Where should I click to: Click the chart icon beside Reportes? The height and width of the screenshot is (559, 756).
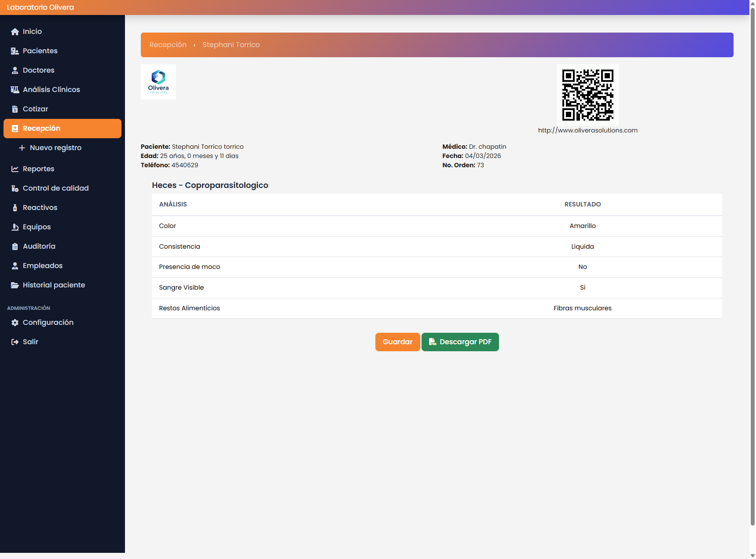pyautogui.click(x=15, y=169)
